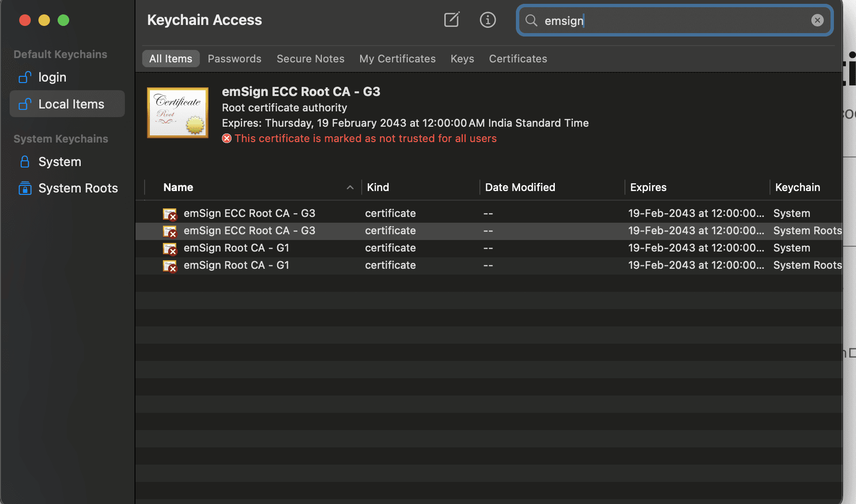Sort by the Date Modified column
The width and height of the screenshot is (856, 504).
click(x=520, y=187)
